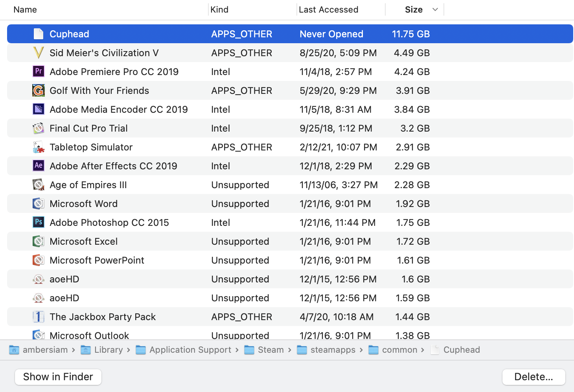
Task: Click the Golf With Your Friends icon
Action: coord(38,90)
